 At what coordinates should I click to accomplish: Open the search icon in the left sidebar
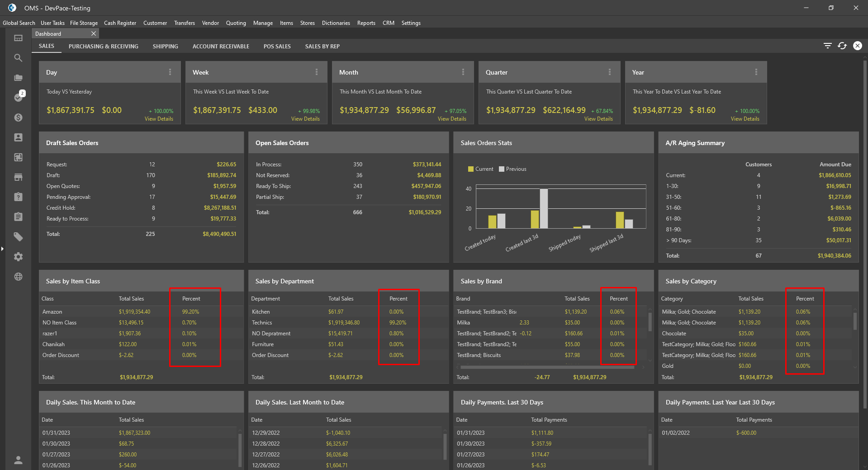coord(18,58)
